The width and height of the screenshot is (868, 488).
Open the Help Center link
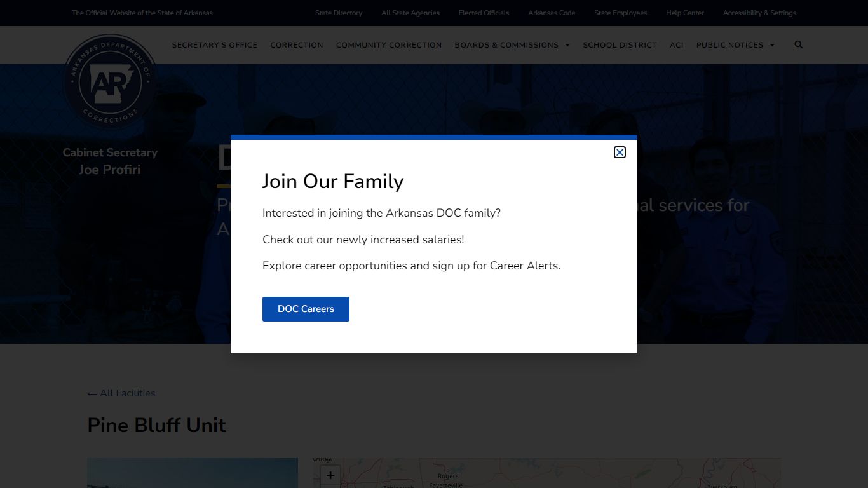(x=685, y=13)
